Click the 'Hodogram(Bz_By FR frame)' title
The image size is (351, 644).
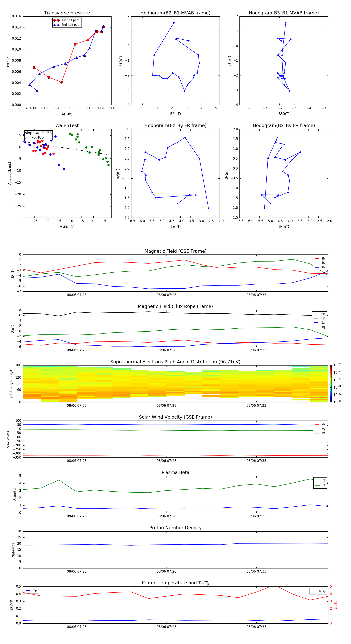coord(175,125)
